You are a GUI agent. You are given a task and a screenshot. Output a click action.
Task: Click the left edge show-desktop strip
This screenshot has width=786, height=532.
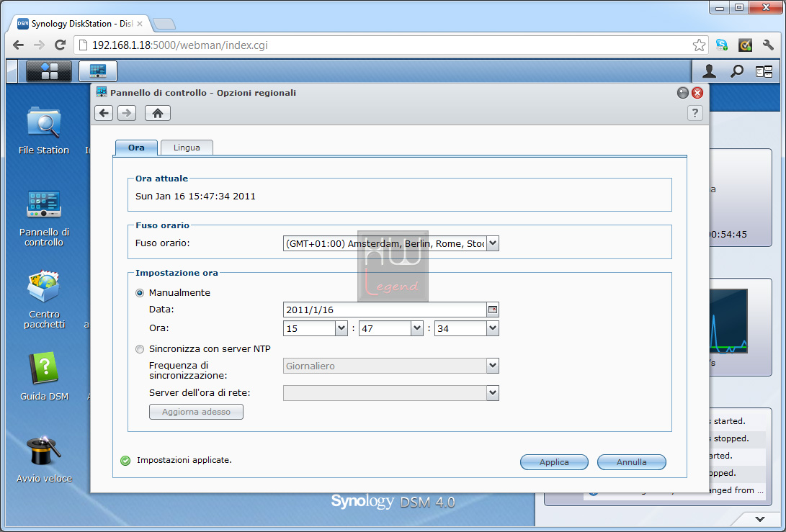point(12,71)
